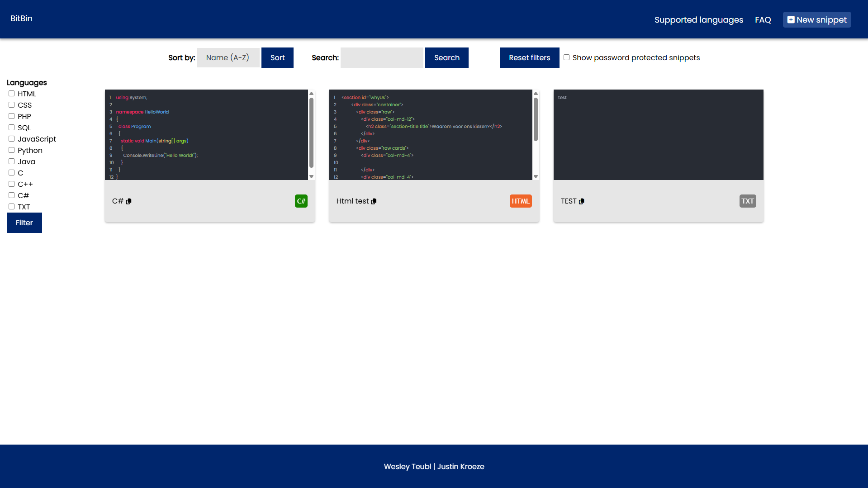
Task: Open the Name (A-Z) sort dropdown
Action: click(x=228, y=57)
